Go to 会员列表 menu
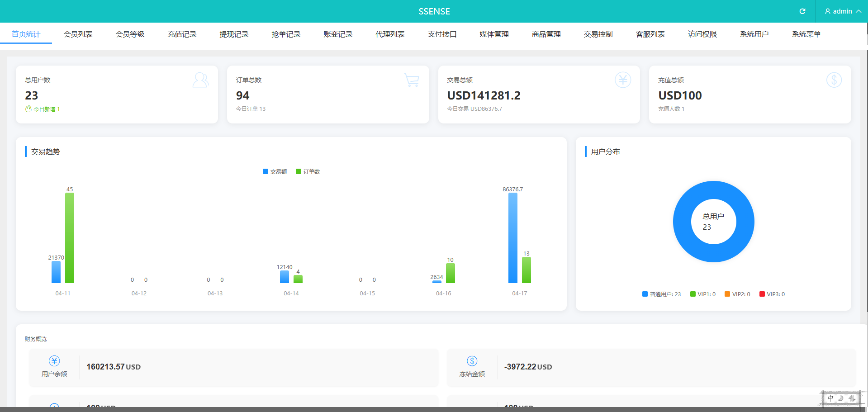The height and width of the screenshot is (412, 868). (78, 34)
